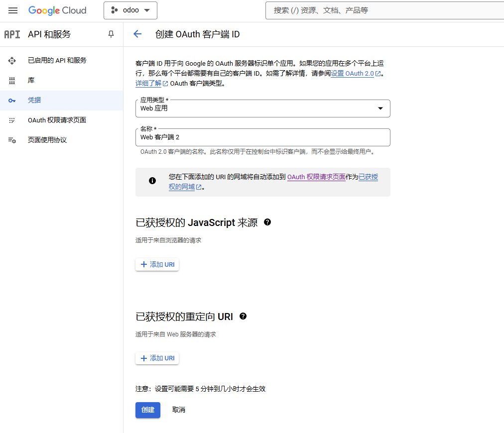
Task: Pin the API 和服务 sidebar
Action: point(111,34)
